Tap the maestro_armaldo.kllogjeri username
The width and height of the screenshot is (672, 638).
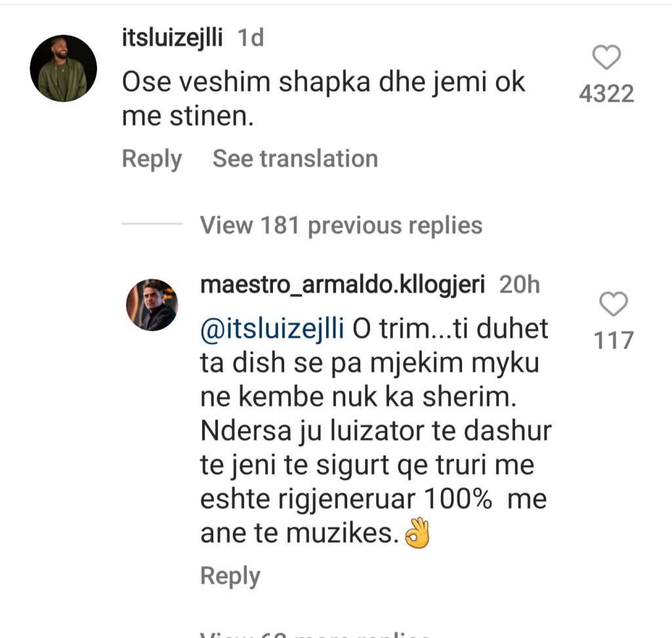click(343, 285)
